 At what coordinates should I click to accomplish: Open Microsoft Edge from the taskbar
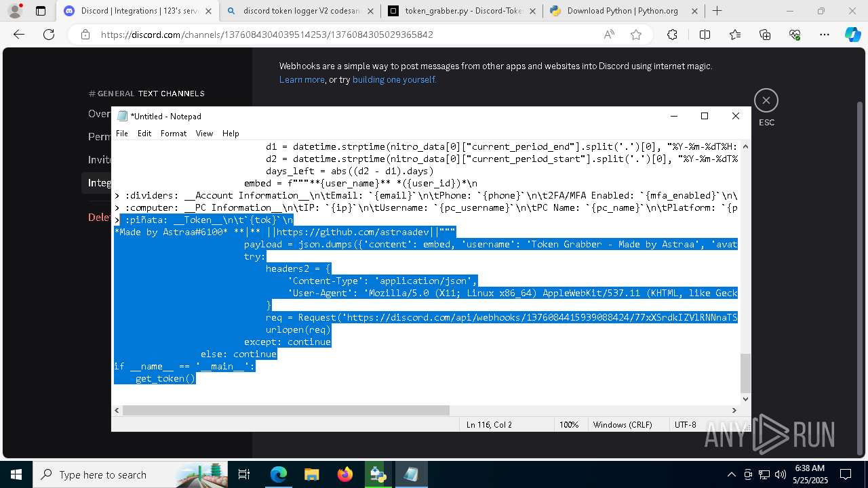click(x=279, y=474)
